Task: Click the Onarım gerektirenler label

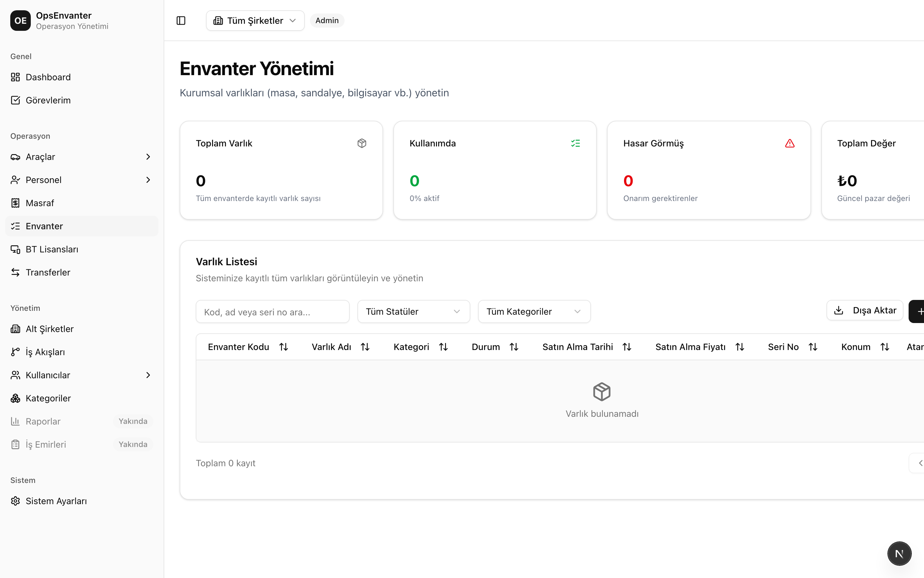Action: click(x=660, y=198)
